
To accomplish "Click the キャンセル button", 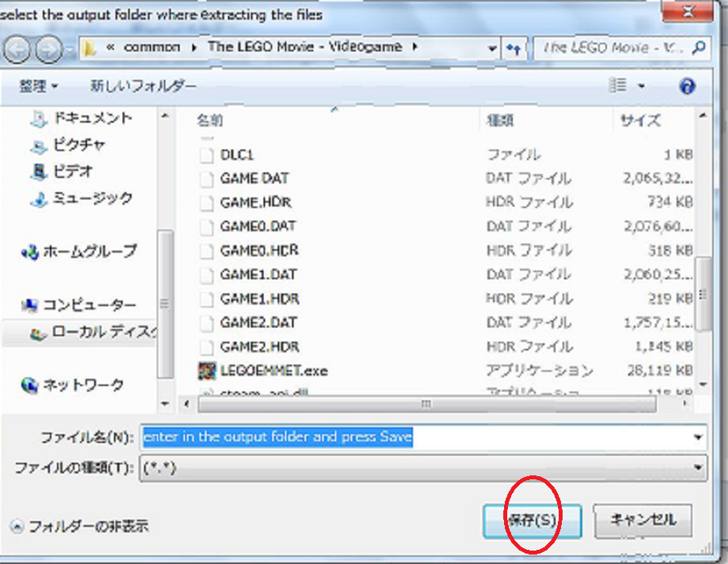I will click(x=643, y=520).
